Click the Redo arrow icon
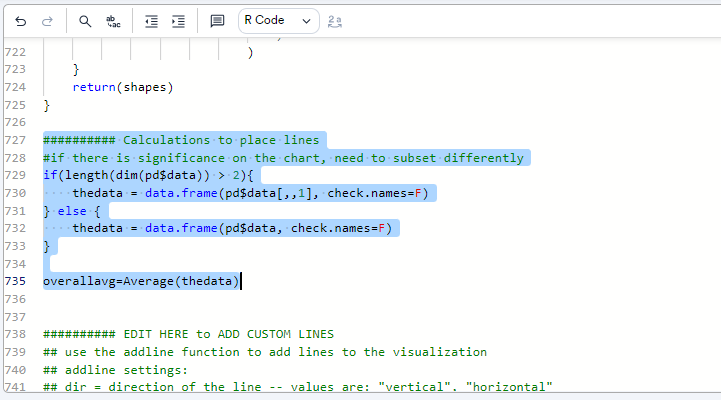The image size is (721, 400). click(47, 20)
